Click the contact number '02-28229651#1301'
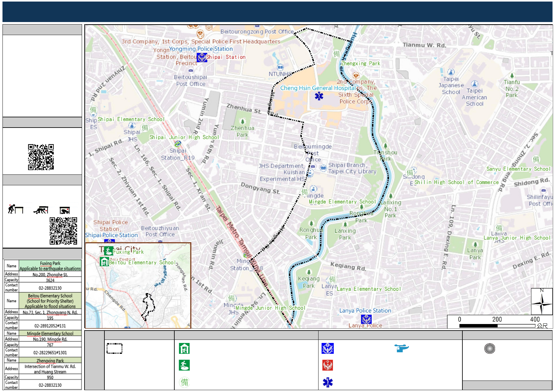Viewport: 555px width, 392px height. (x=50, y=352)
